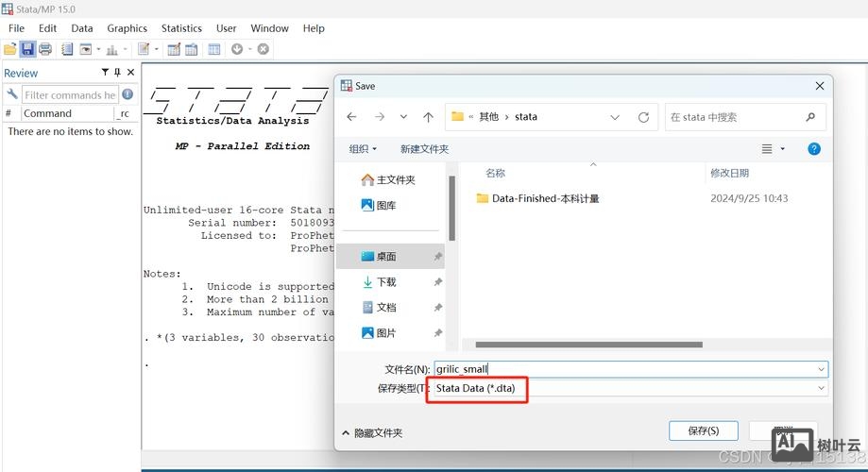
Task: Sort by the 名称 column header
Action: click(495, 173)
